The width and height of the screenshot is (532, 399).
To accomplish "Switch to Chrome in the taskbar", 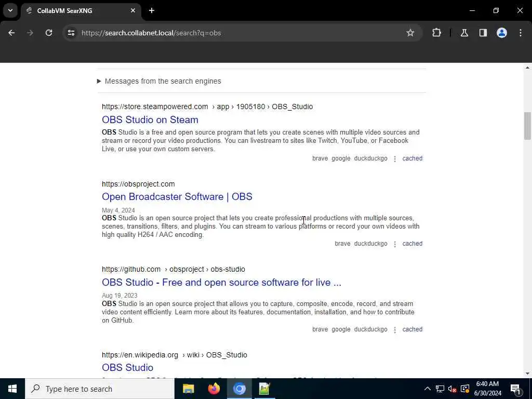I will pos(239,389).
